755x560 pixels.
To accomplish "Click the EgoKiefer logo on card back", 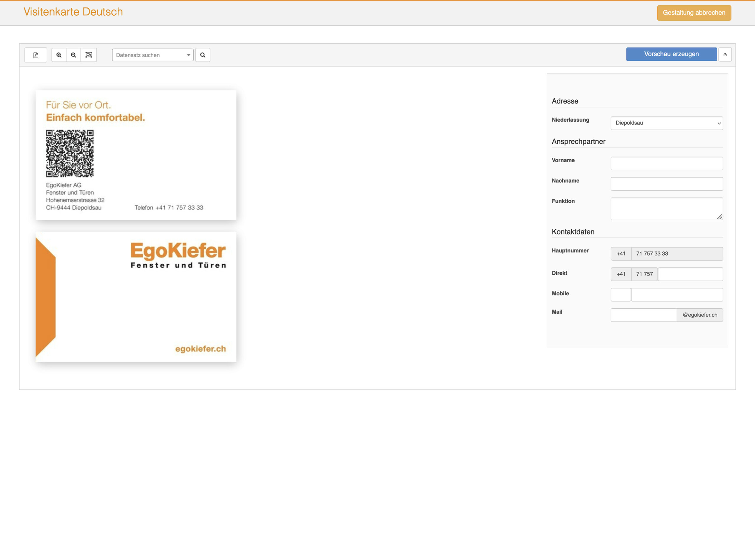I will [x=178, y=255].
